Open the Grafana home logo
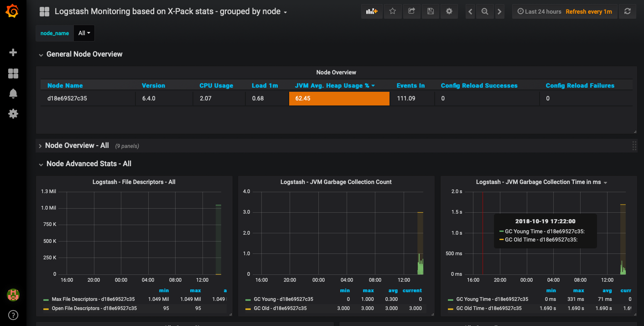The height and width of the screenshot is (326, 644). [13, 11]
